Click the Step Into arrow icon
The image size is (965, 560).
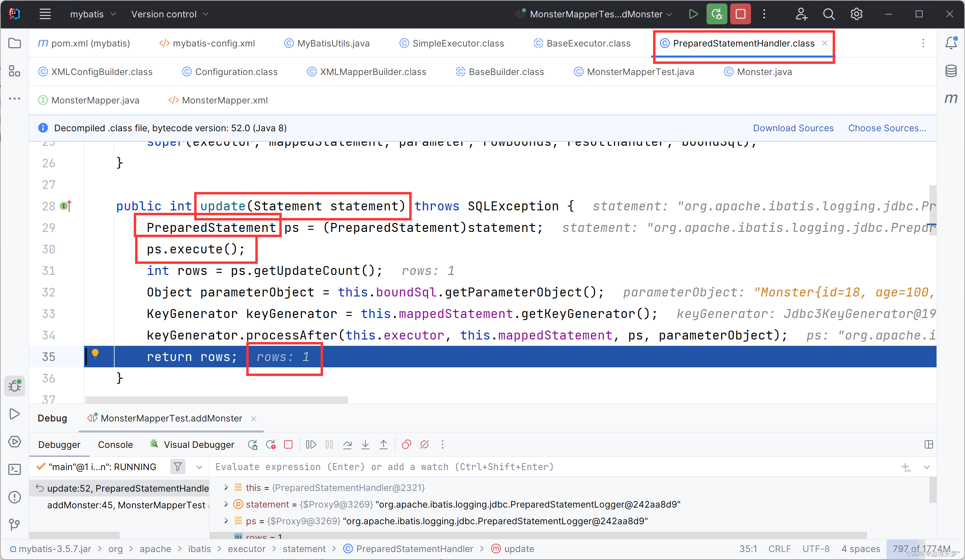[365, 444]
